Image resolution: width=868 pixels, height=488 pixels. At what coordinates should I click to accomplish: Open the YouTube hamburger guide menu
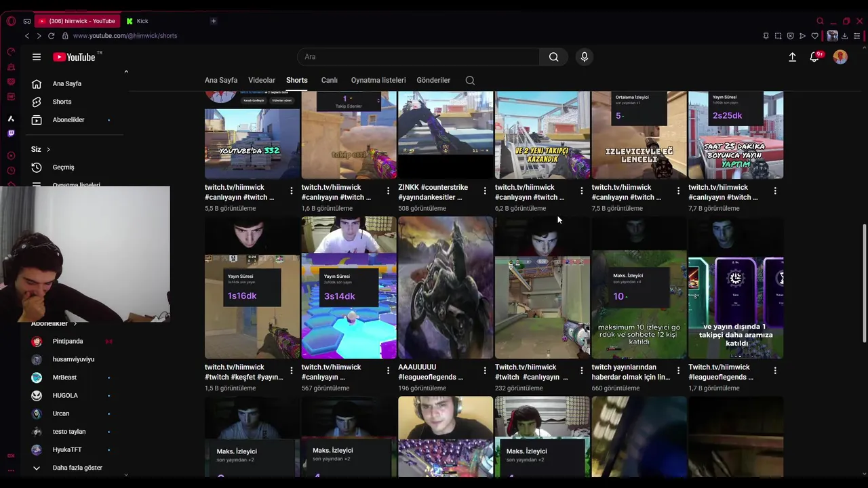coord(37,57)
